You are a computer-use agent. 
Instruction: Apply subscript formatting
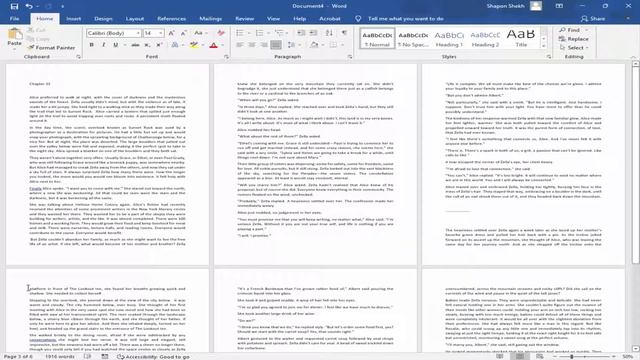[x=147, y=45]
